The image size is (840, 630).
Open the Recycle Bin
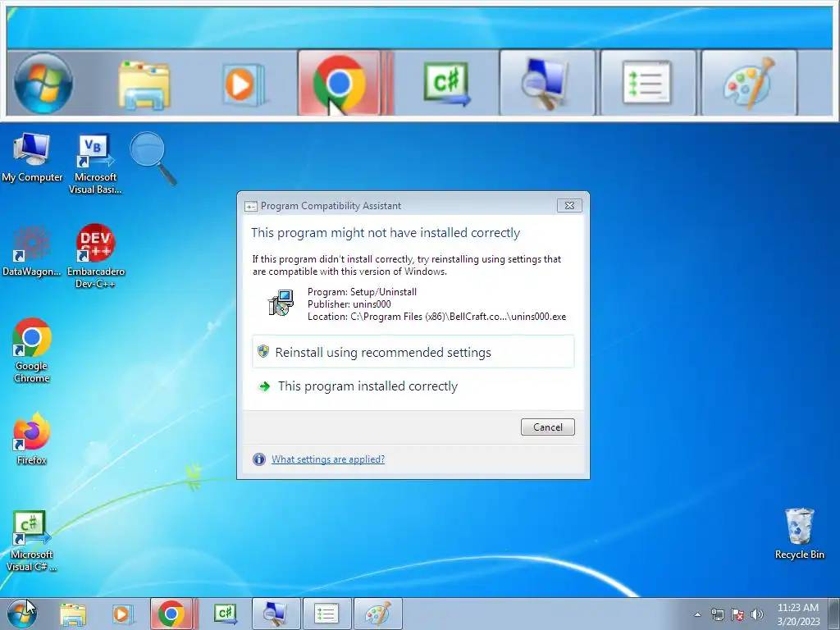pos(799,533)
